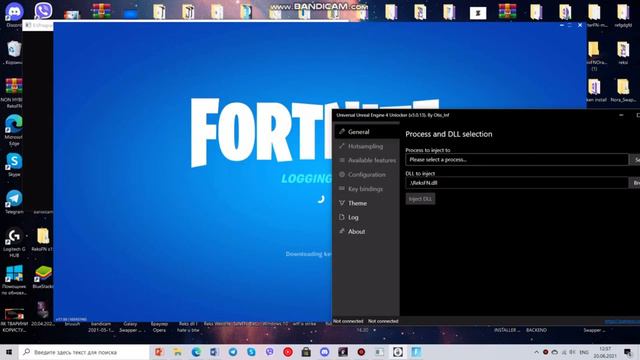Click the Inject DLL button
Viewport: 640px width, 360px height.
coord(420,199)
